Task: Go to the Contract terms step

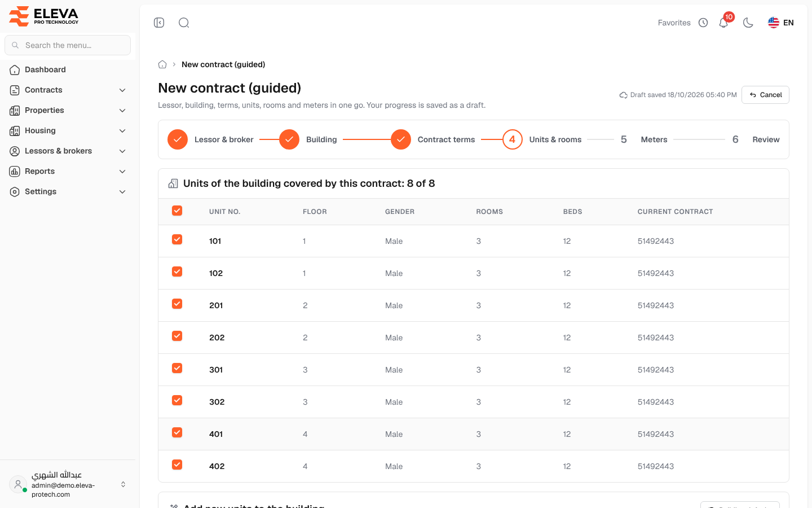Action: click(x=433, y=139)
